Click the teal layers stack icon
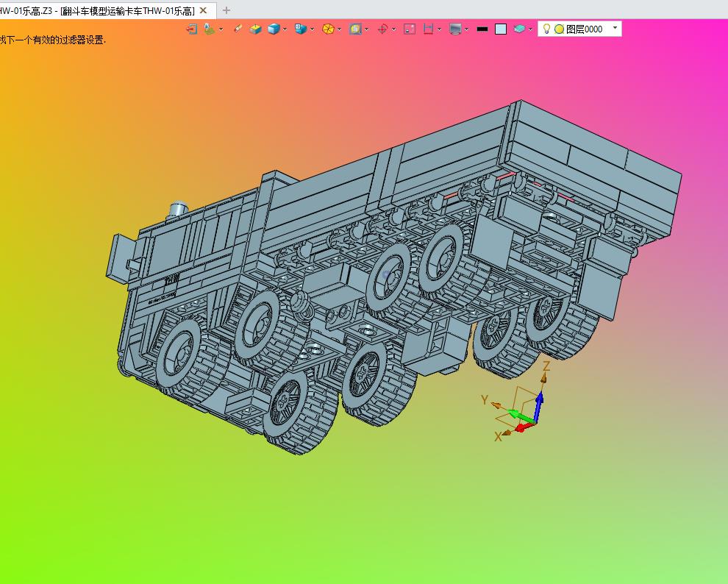Image resolution: width=728 pixels, height=584 pixels. 520,29
